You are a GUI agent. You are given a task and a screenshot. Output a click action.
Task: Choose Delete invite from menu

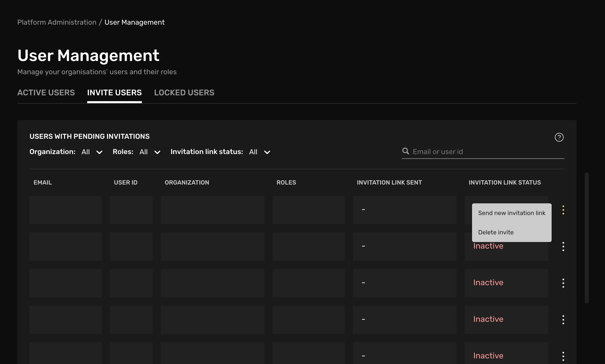tap(512, 232)
